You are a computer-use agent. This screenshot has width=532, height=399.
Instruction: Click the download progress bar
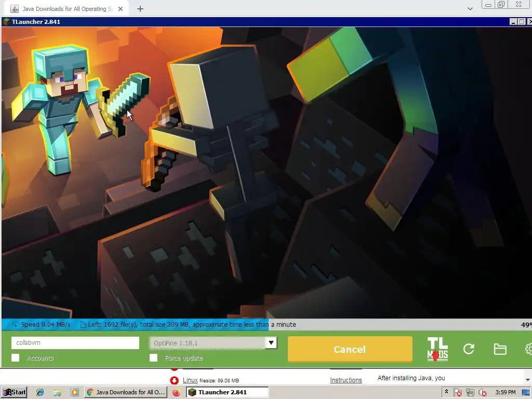(x=266, y=324)
